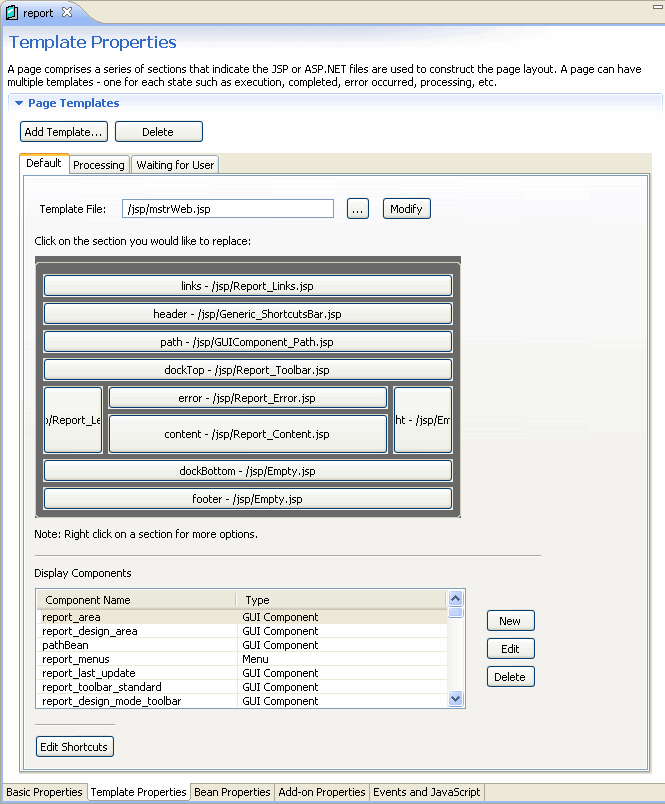
Task: Open the Add-on Properties bottom tab
Action: click(x=321, y=792)
